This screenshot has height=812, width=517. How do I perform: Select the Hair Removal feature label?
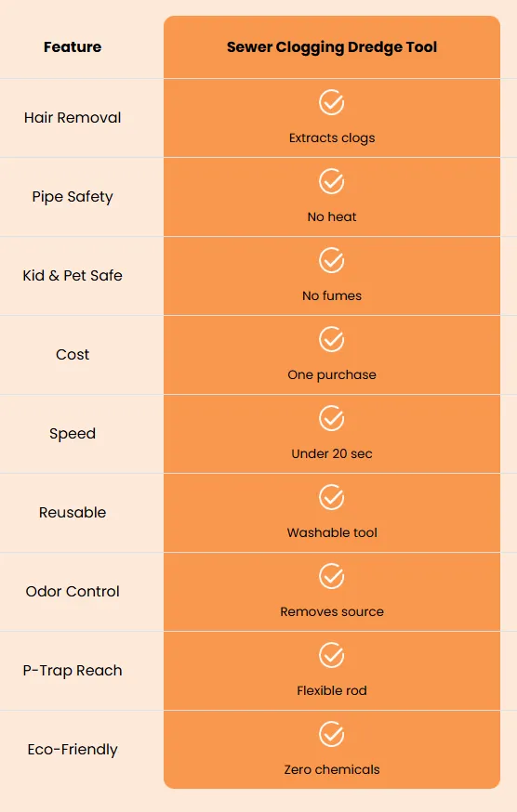coord(73,118)
